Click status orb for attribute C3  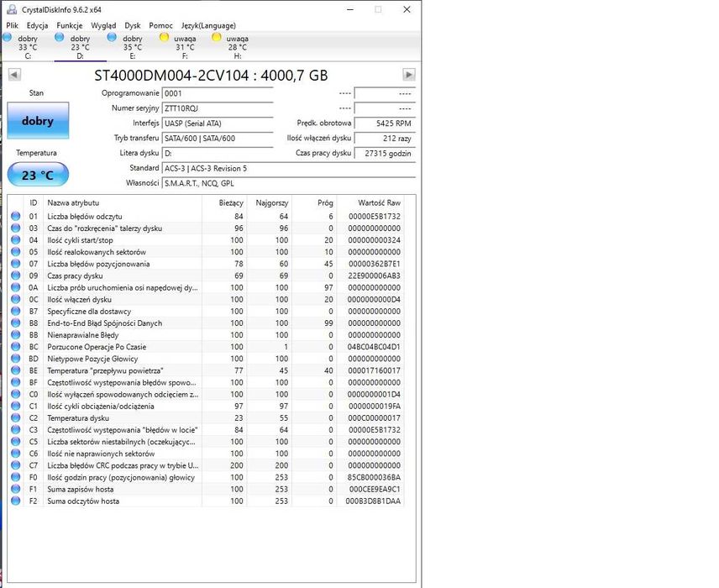pos(16,430)
